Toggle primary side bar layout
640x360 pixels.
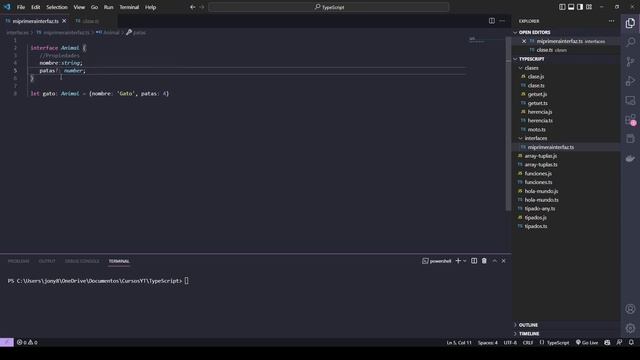pyautogui.click(x=562, y=7)
